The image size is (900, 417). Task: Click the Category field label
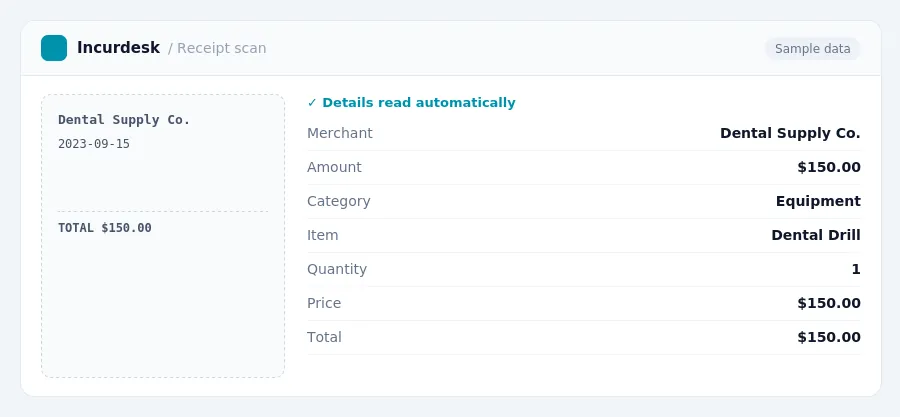pyautogui.click(x=339, y=201)
